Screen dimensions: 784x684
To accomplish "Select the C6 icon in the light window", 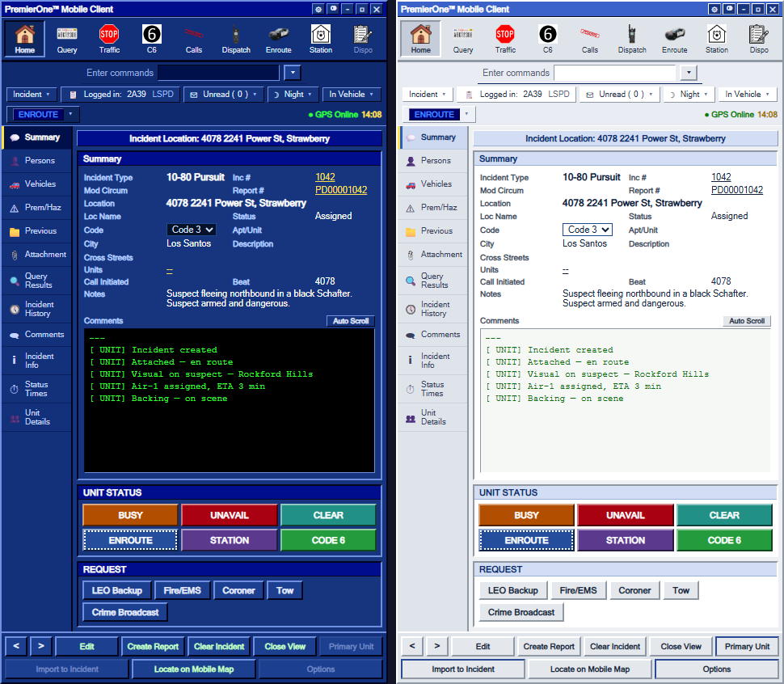I will click(547, 39).
